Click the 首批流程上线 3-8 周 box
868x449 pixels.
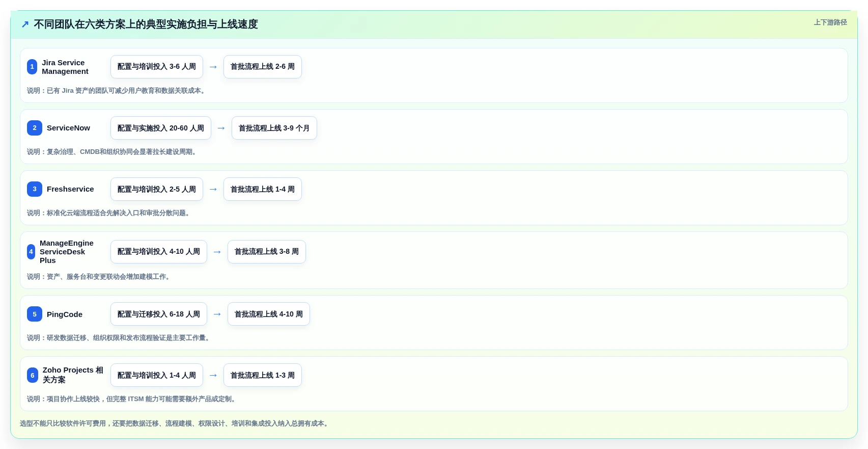(267, 252)
